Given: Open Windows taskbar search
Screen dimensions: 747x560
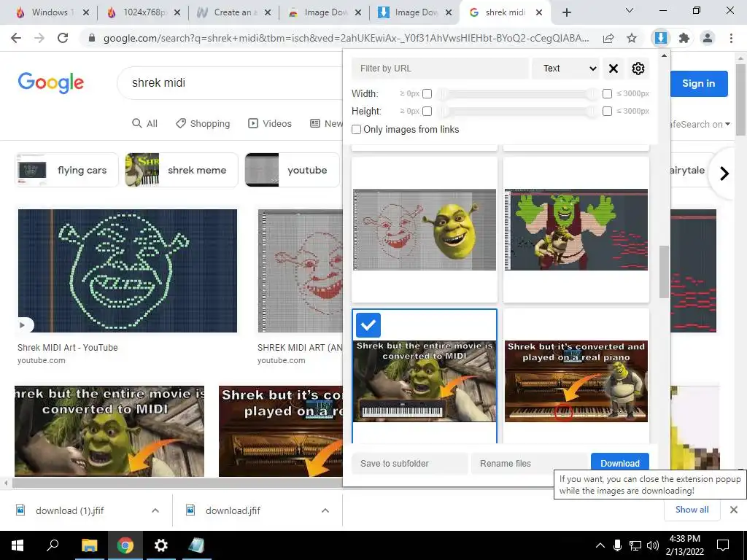Looking at the screenshot, I should (x=53, y=545).
